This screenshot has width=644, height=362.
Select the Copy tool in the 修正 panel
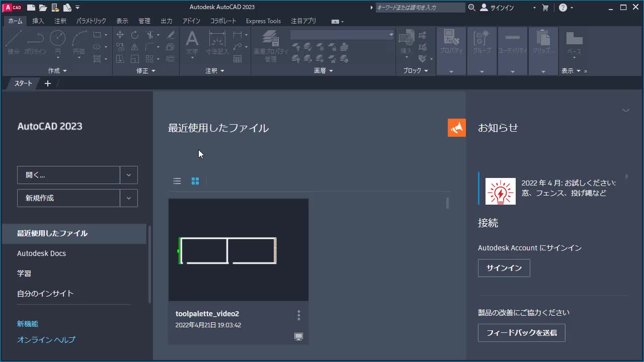click(120, 47)
